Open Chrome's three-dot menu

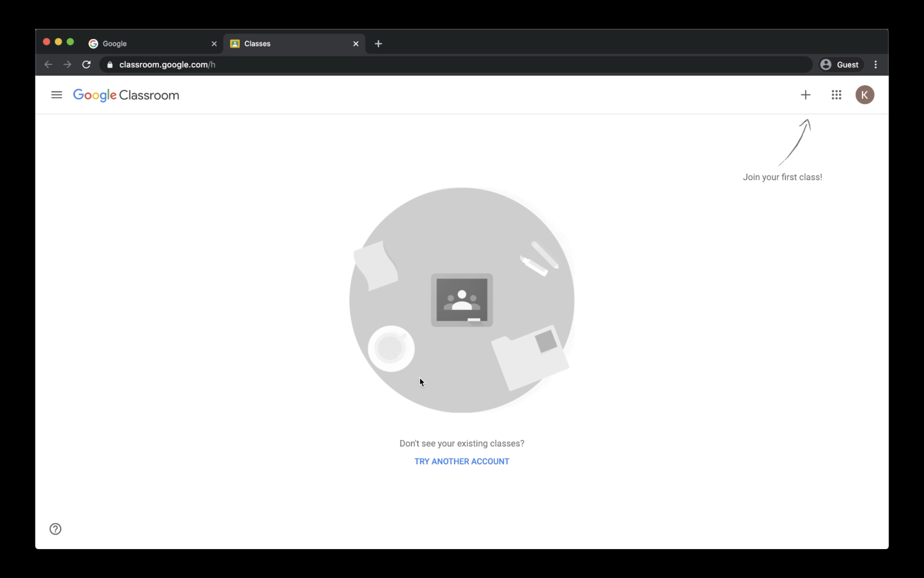[876, 65]
